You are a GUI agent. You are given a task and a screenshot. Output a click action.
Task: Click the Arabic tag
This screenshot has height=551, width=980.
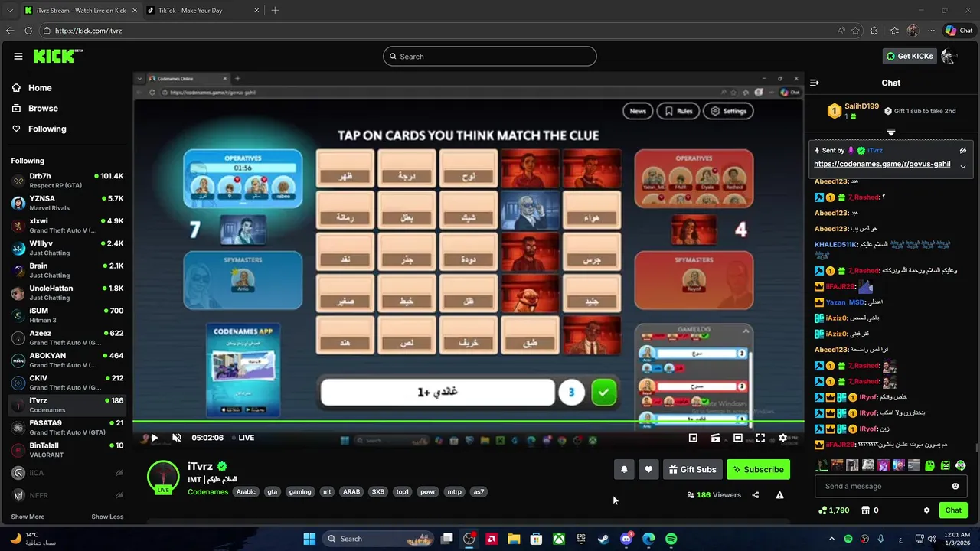pos(246,492)
